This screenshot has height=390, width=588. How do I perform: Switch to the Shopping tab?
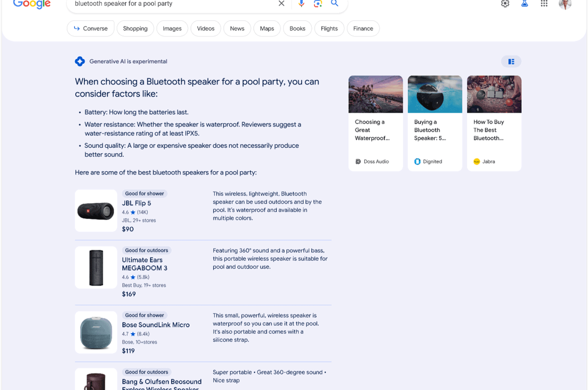pos(135,29)
